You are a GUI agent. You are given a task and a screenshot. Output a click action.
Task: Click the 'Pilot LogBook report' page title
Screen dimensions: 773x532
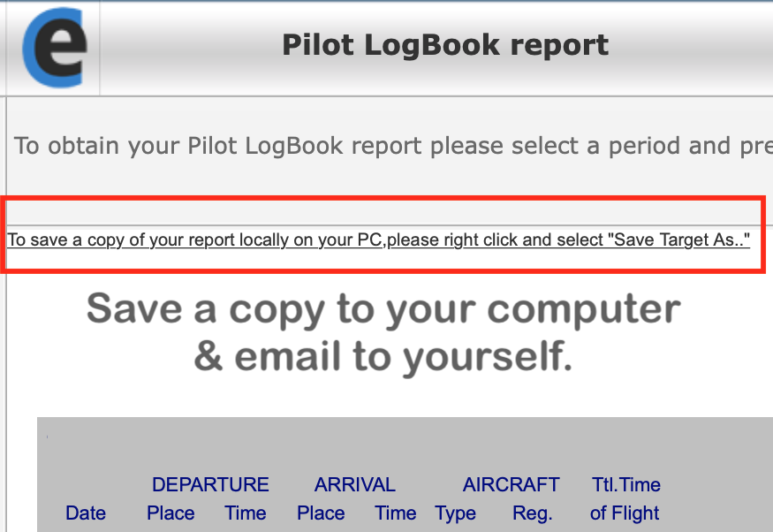[x=445, y=44]
